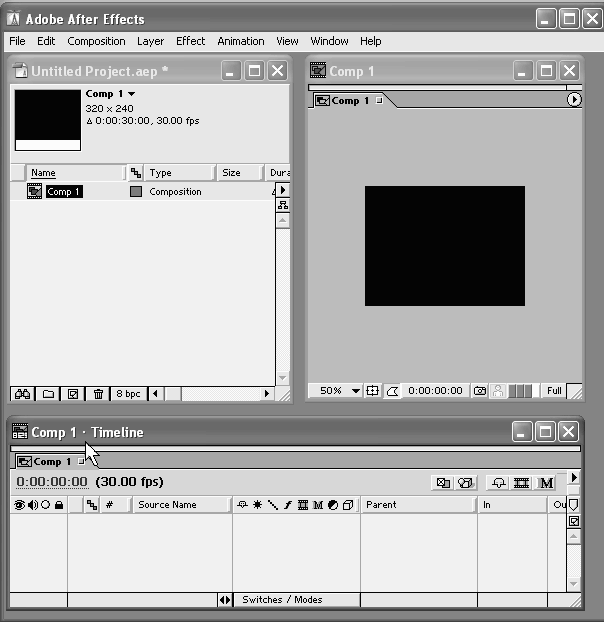
Task: Click the Switches / Modes button
Action: click(282, 600)
